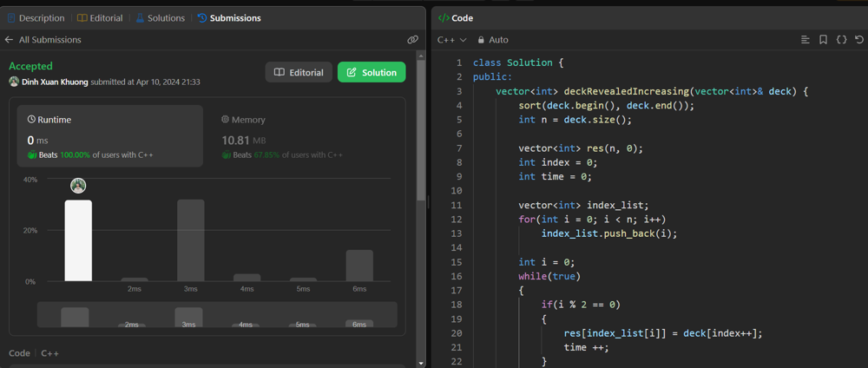Screen dimensions: 868x368
Task: Select the Runtime stats card
Action: 109,135
